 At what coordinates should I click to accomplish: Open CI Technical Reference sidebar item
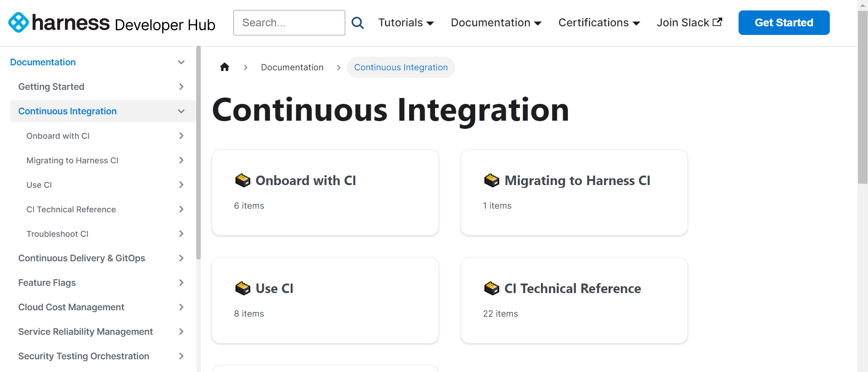pos(71,209)
